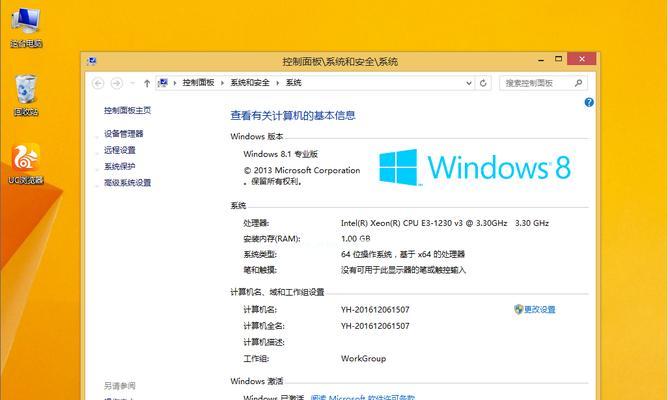Click the system window title bar icon
668x400 pixels.
point(91,61)
